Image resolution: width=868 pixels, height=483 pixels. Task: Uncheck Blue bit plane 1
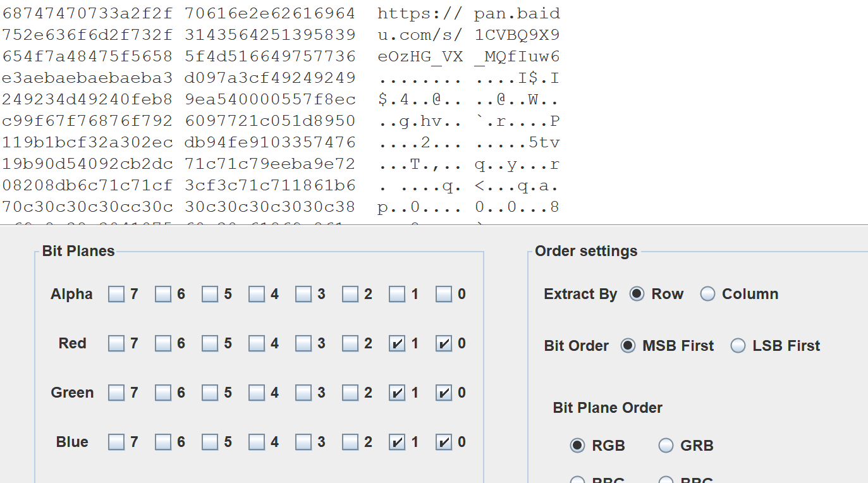coord(397,442)
